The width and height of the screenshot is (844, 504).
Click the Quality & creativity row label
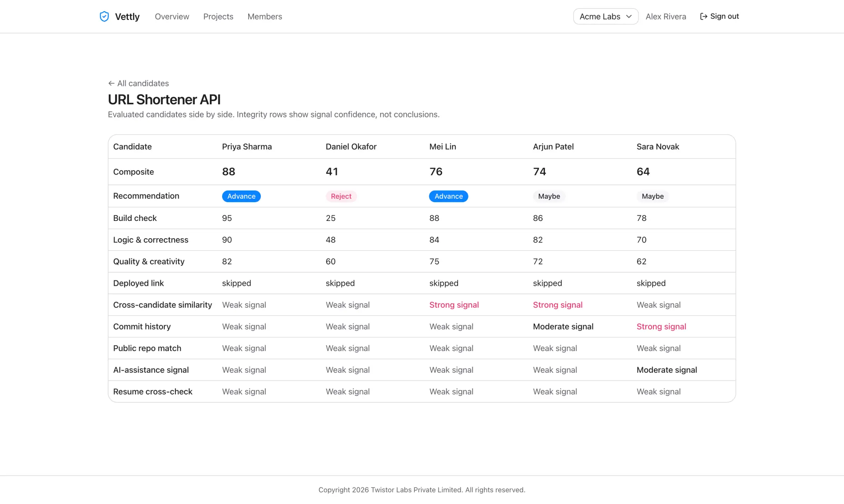point(148,261)
